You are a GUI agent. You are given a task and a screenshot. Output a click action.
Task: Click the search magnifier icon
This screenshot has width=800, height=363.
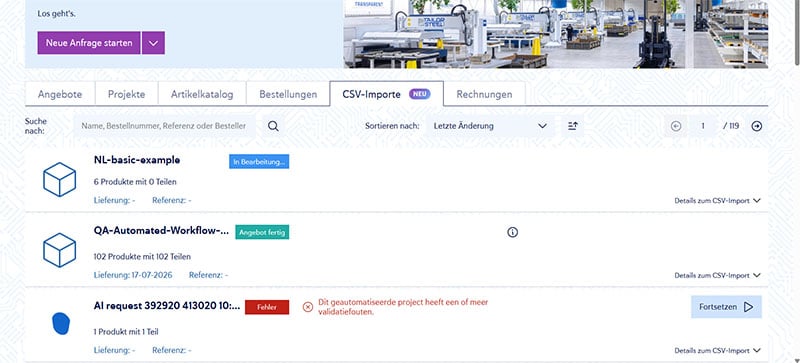[273, 126]
